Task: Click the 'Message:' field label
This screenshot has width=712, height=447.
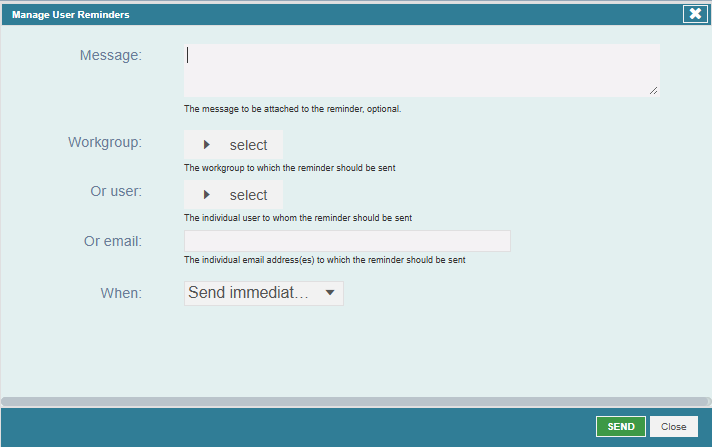Action: pos(111,55)
